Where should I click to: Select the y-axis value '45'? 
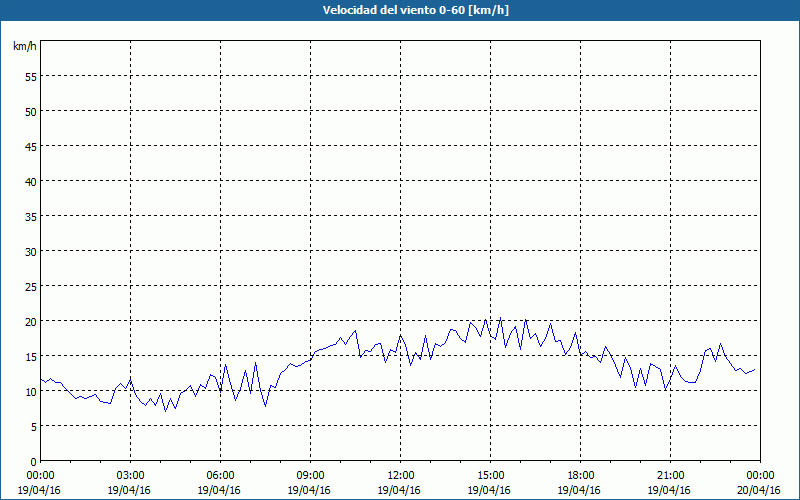tap(31, 146)
